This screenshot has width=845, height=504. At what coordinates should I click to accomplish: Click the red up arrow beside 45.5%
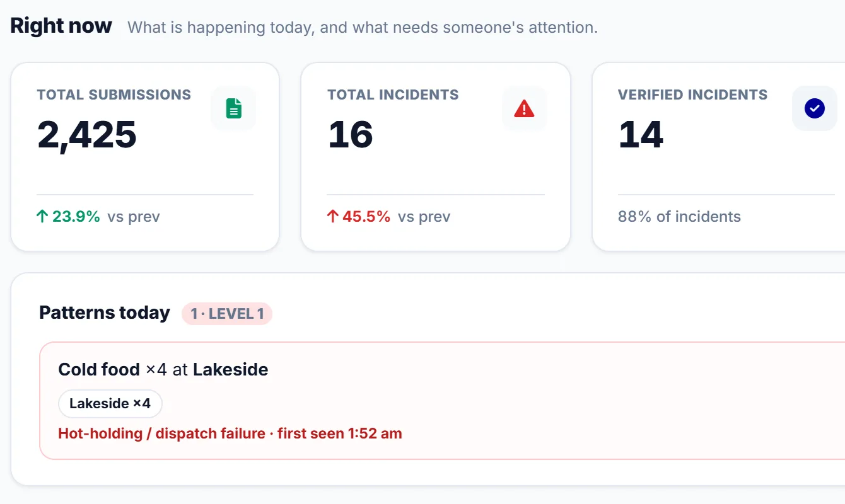333,217
